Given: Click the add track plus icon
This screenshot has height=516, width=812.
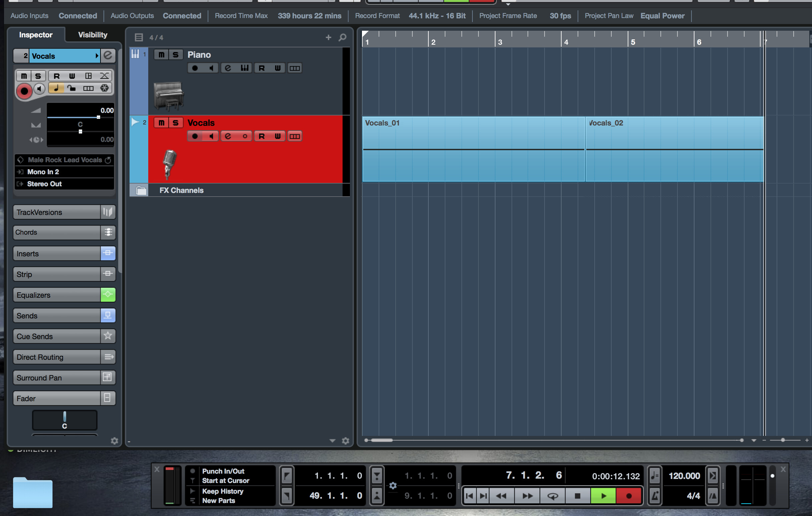Looking at the screenshot, I should point(328,37).
